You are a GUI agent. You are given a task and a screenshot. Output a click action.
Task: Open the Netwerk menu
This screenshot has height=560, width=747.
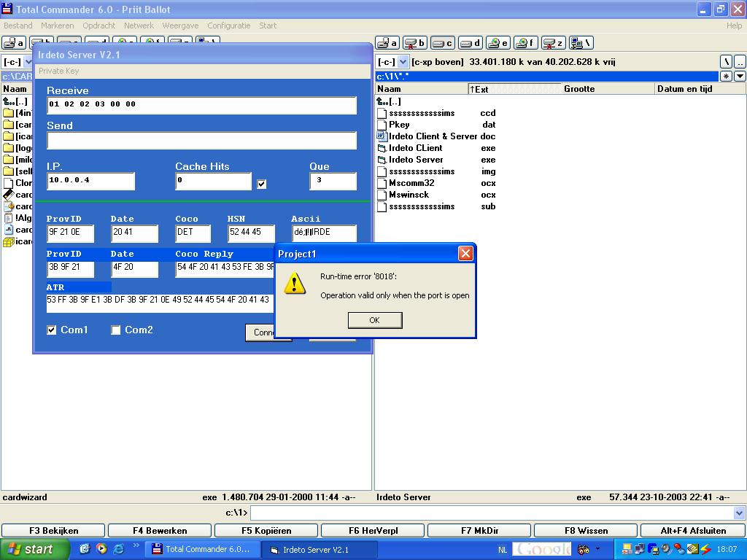coord(139,26)
